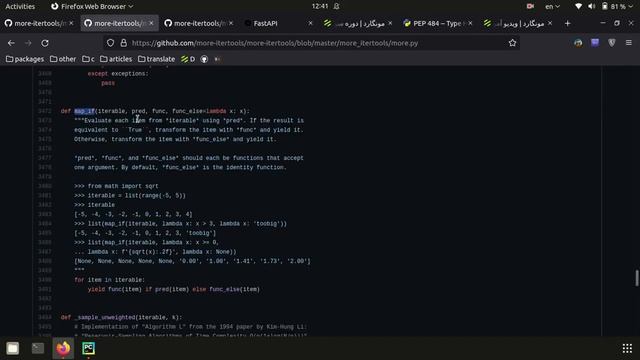
Task: Launch the Files app from the dock
Action: click(x=13, y=348)
